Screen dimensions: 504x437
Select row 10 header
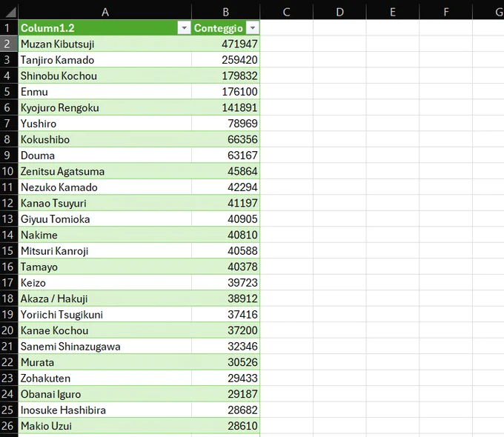coord(9,171)
